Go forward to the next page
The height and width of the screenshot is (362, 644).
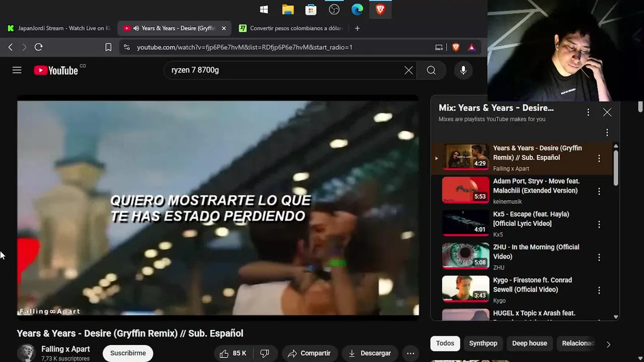click(24, 47)
